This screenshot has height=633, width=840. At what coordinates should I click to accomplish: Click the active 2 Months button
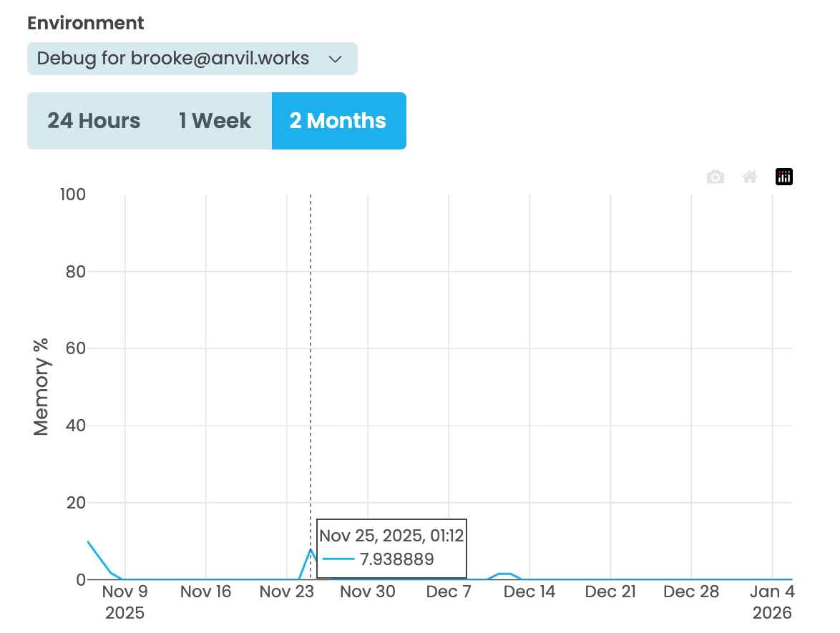click(x=338, y=120)
